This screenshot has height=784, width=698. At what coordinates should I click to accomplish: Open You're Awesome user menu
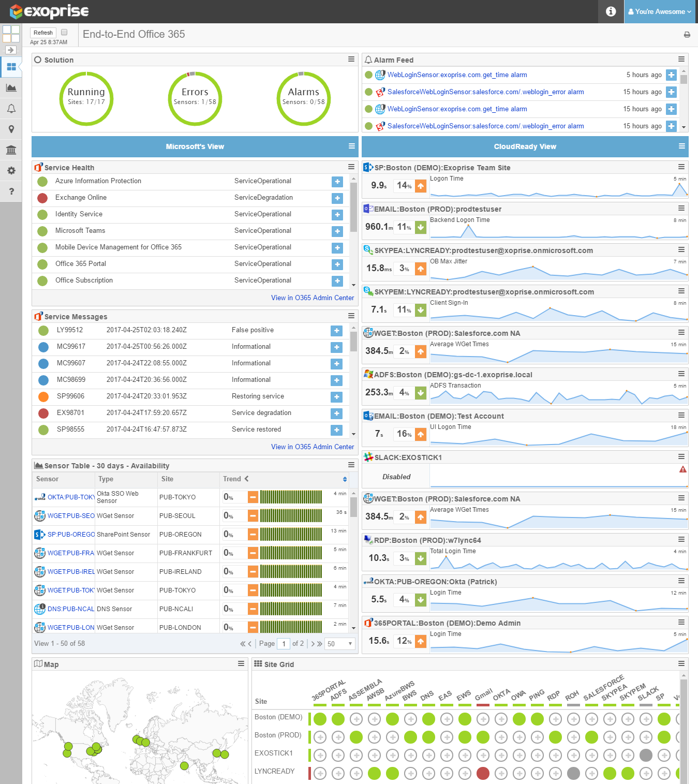coord(660,11)
